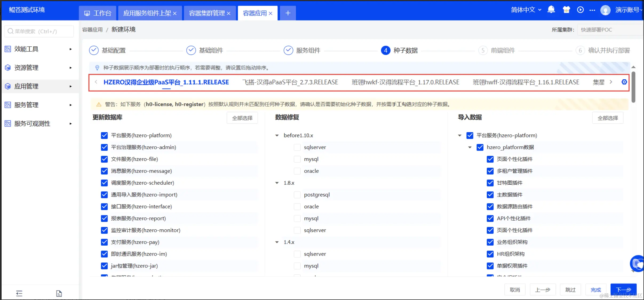Screen dimensions: 644x300
Task: Click the document icon at bottom of sidebar
Action: [59, 293]
